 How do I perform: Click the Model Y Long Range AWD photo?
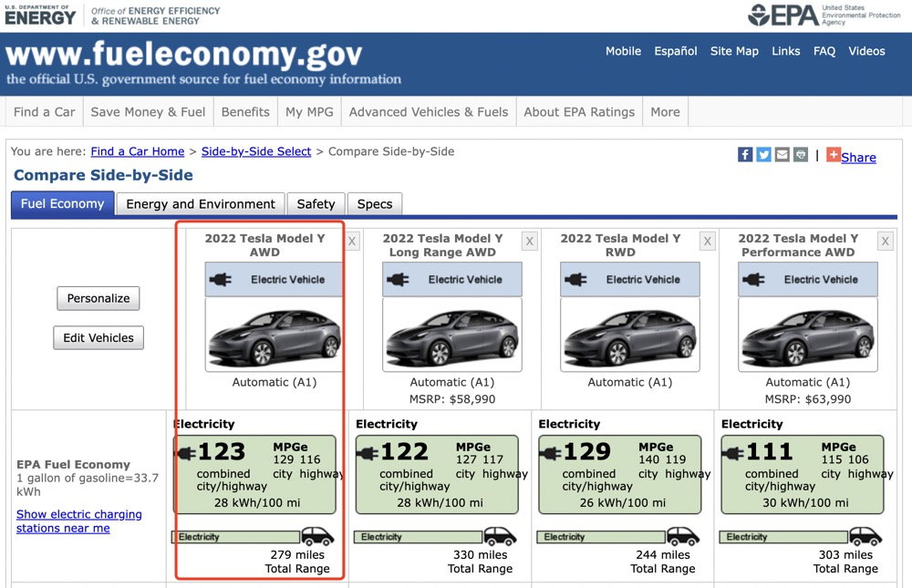(452, 335)
